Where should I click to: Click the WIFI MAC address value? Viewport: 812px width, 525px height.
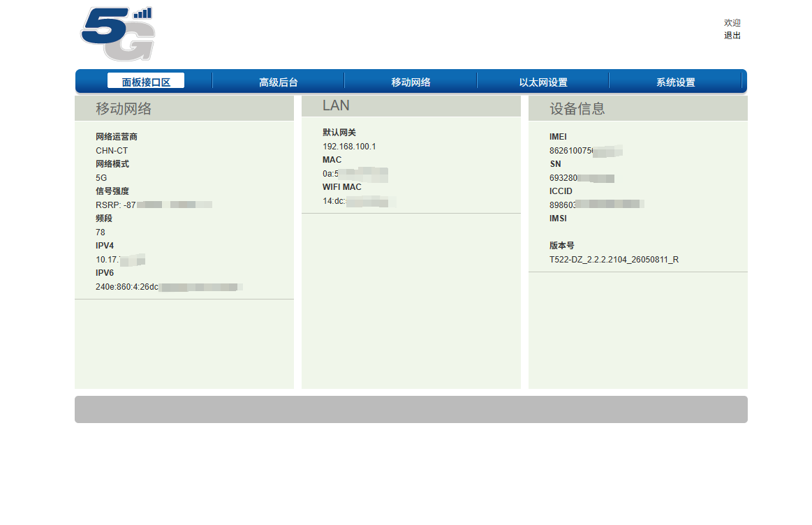tap(359, 201)
